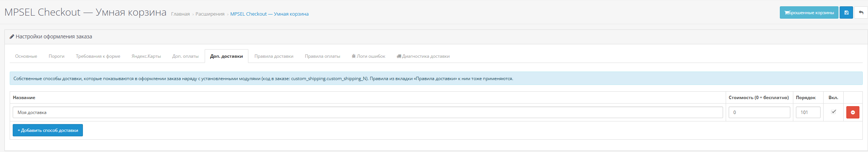Click MPSEL Checkout breadcrumb link
Screen dimensions: 868x152
(269, 14)
